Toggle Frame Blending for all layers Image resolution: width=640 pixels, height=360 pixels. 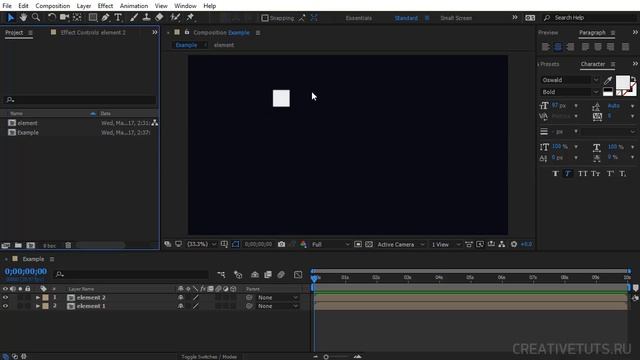[268, 275]
